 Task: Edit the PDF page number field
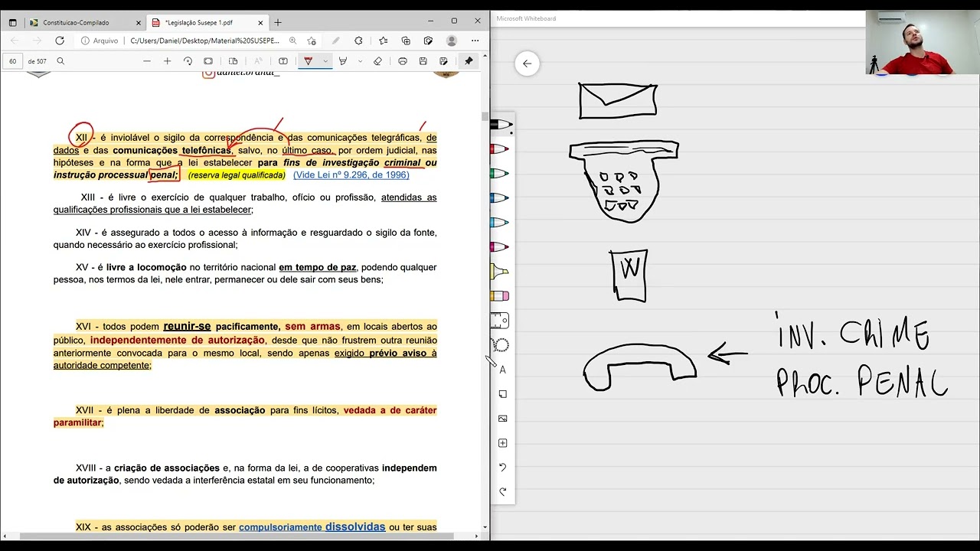[13, 61]
